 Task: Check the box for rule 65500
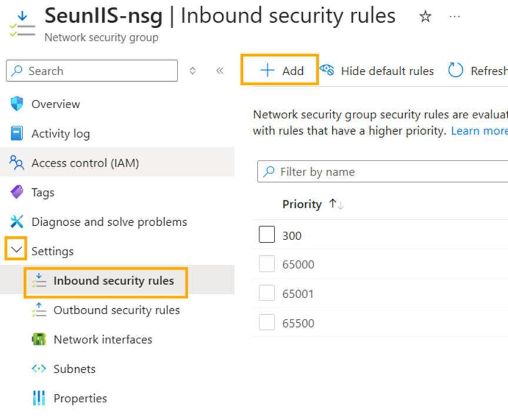tap(267, 323)
